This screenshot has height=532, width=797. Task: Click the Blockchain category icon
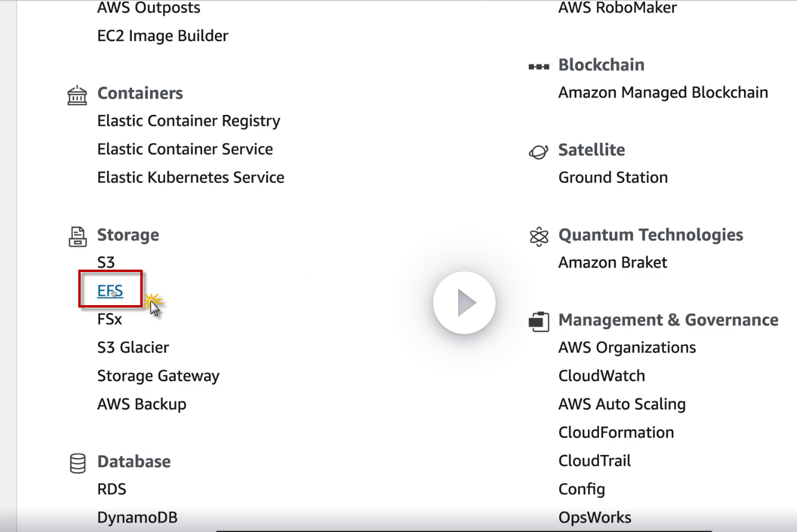(x=538, y=66)
